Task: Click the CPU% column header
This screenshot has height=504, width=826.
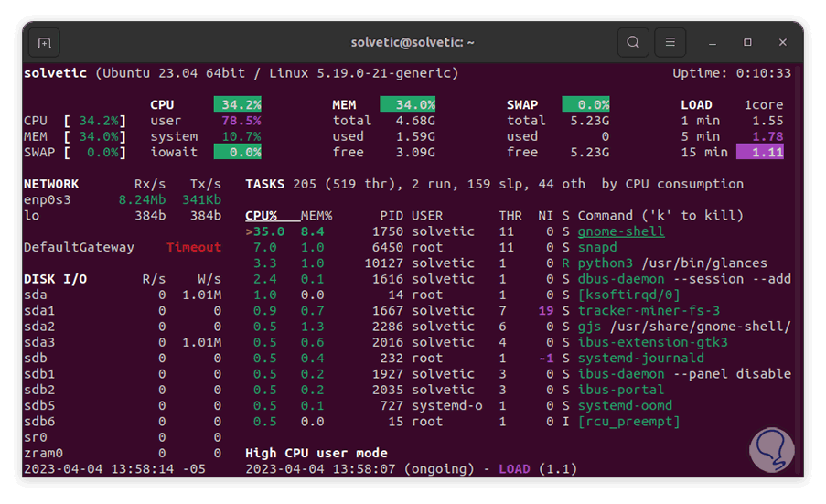Action: point(262,215)
